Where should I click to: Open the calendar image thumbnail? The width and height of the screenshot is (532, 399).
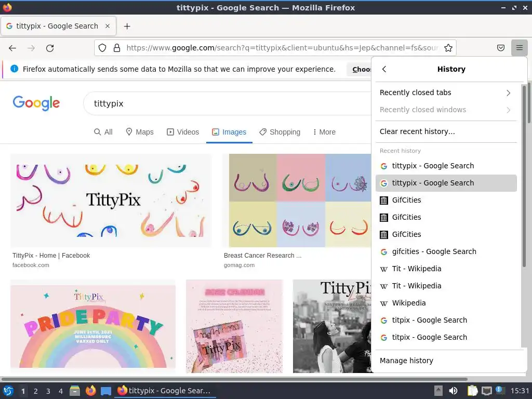click(234, 326)
